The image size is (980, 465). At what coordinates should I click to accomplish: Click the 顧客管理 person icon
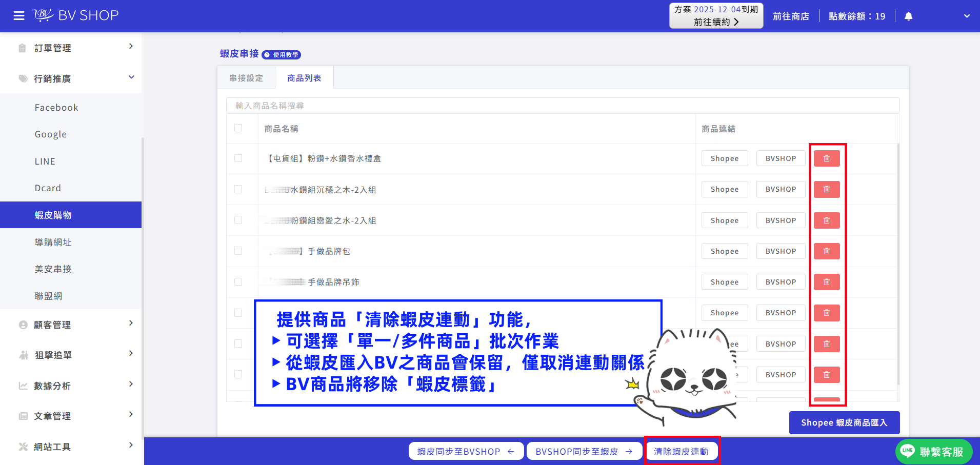(23, 325)
